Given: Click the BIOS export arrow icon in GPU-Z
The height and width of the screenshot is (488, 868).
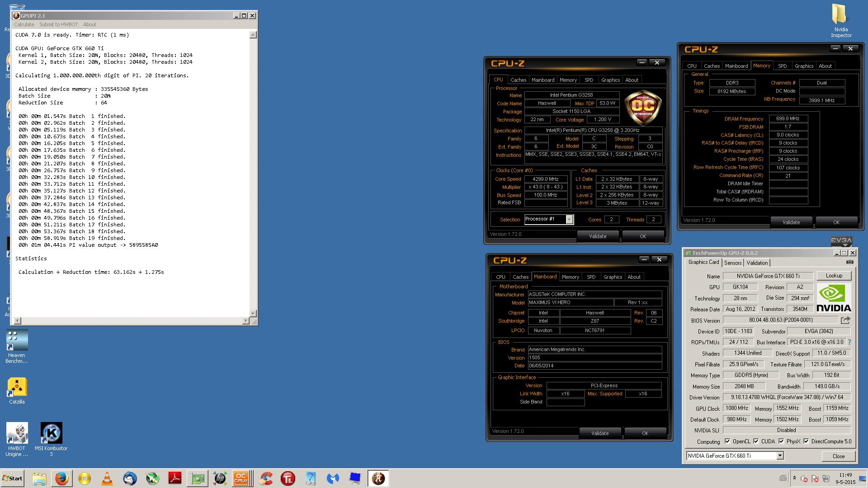Looking at the screenshot, I should pos(845,320).
